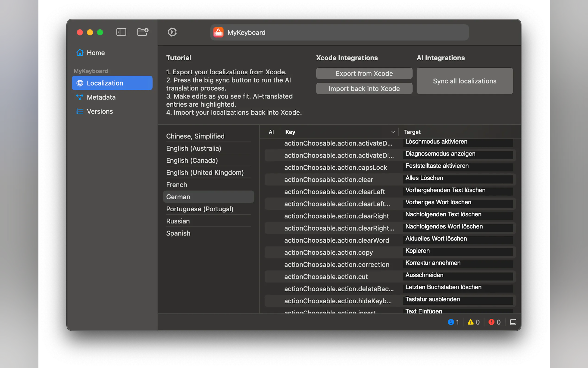Open settings with the gear icon
This screenshot has height=368, width=588.
(x=172, y=32)
